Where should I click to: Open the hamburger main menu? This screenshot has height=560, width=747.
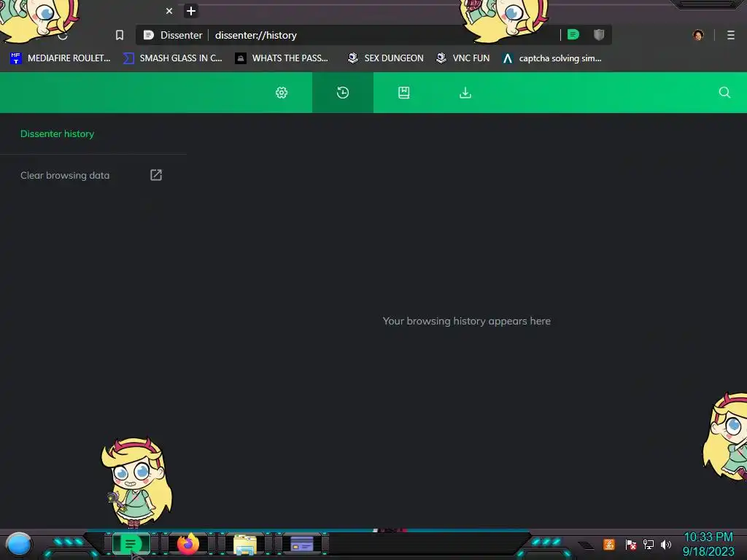click(731, 35)
